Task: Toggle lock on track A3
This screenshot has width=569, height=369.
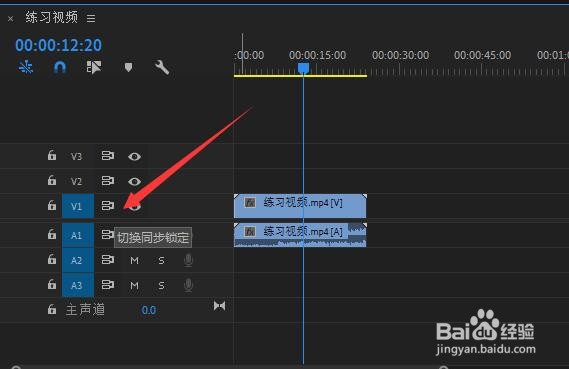Action: [52, 284]
